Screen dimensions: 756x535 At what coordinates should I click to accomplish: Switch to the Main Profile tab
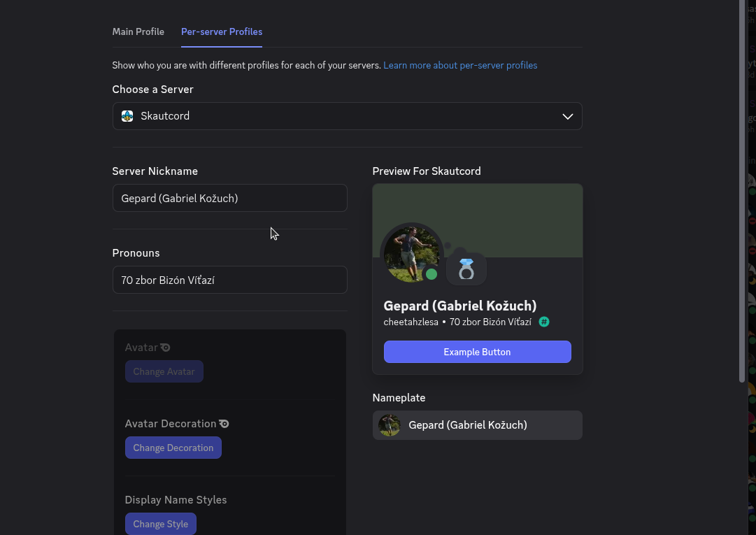[x=138, y=31]
